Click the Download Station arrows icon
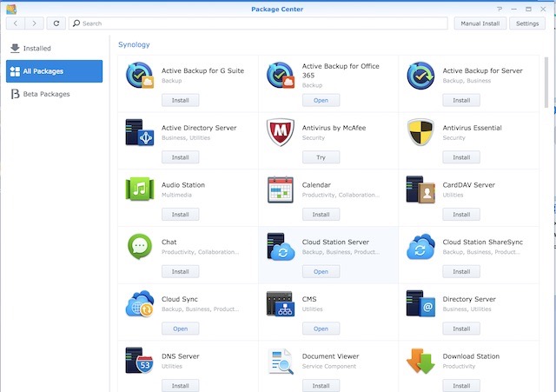This screenshot has height=392, width=556. pos(420,361)
